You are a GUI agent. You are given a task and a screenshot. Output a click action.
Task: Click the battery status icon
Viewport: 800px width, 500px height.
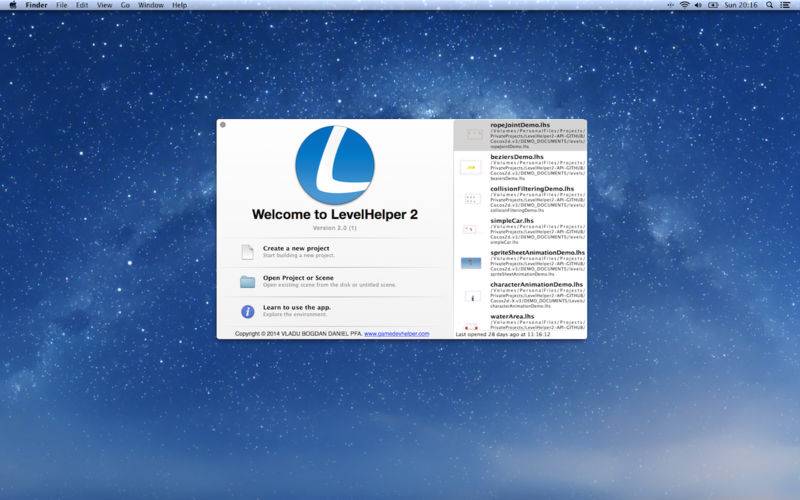[713, 5]
